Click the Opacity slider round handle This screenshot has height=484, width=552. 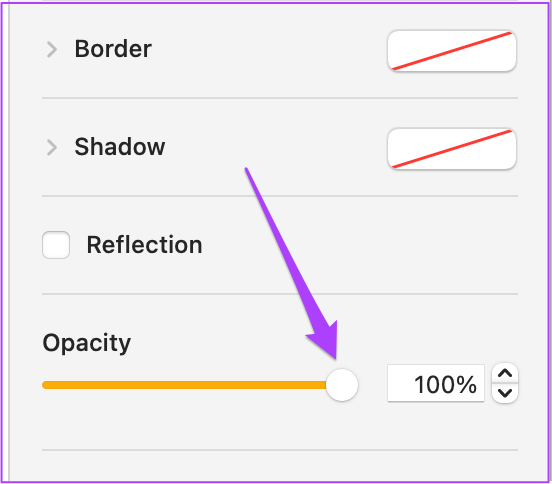[x=342, y=385]
